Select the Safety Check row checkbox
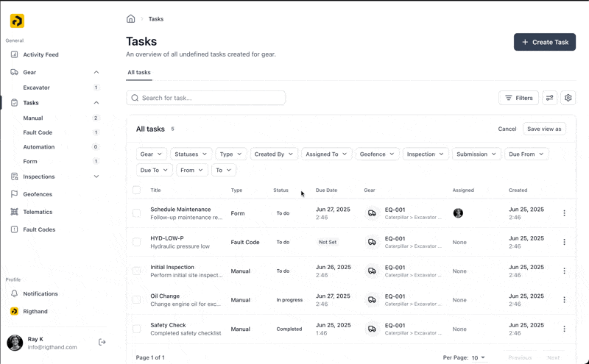 (136, 329)
